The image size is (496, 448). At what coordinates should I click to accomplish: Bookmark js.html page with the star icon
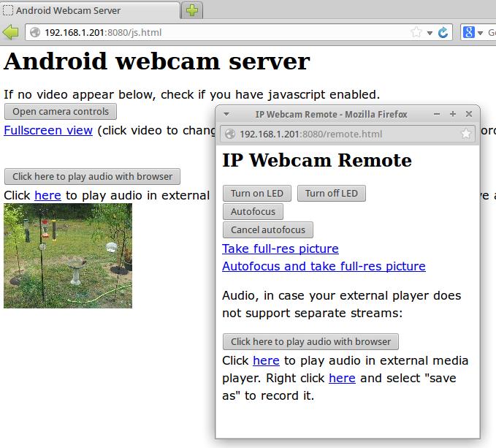pyautogui.click(x=416, y=32)
